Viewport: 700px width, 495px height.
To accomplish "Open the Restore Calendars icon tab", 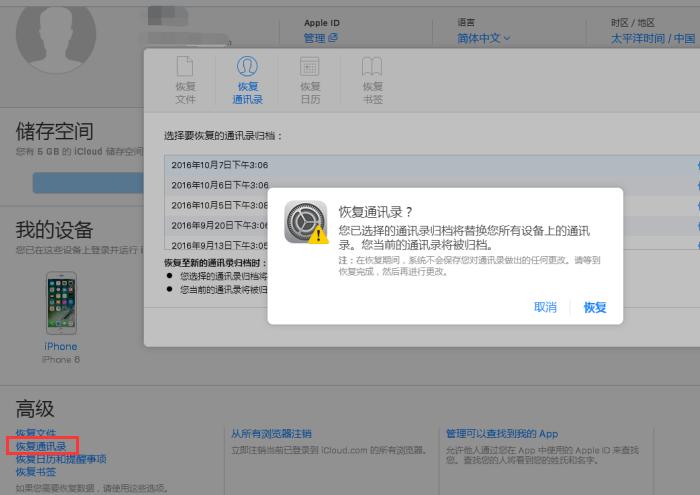I will (309, 67).
